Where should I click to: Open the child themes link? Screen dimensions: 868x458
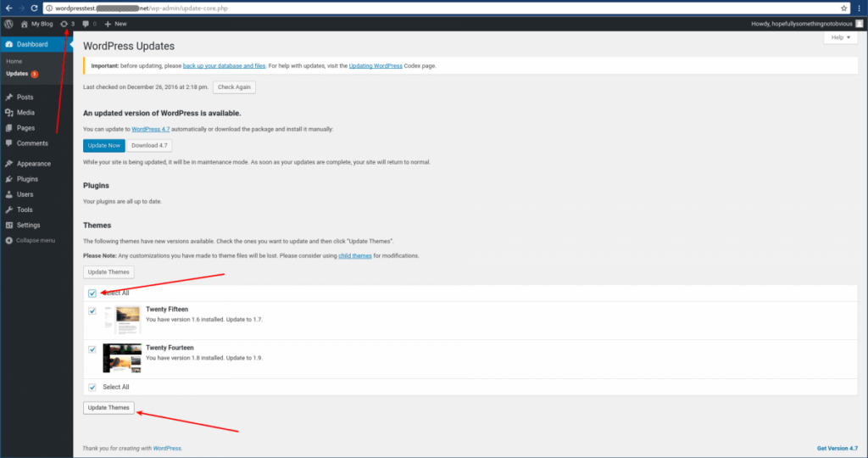[355, 256]
